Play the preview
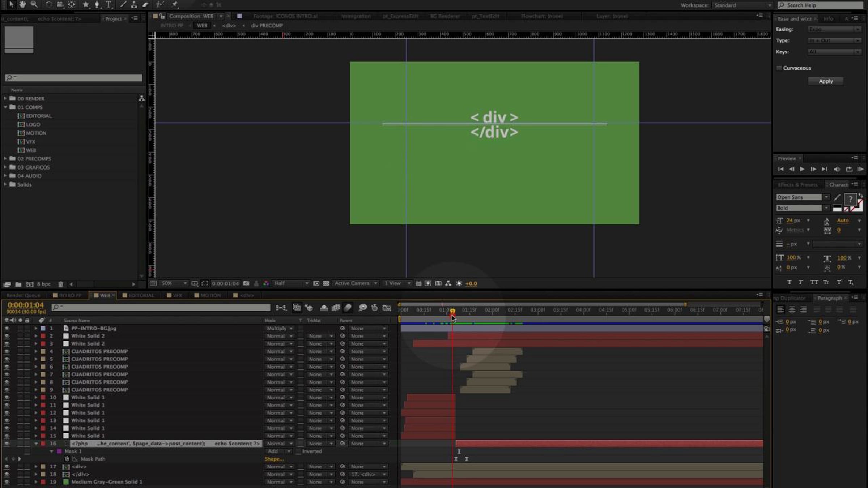Image resolution: width=868 pixels, height=488 pixels. 802,169
